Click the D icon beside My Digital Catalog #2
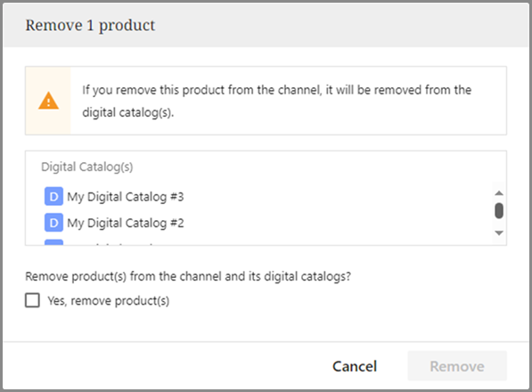 coord(53,223)
